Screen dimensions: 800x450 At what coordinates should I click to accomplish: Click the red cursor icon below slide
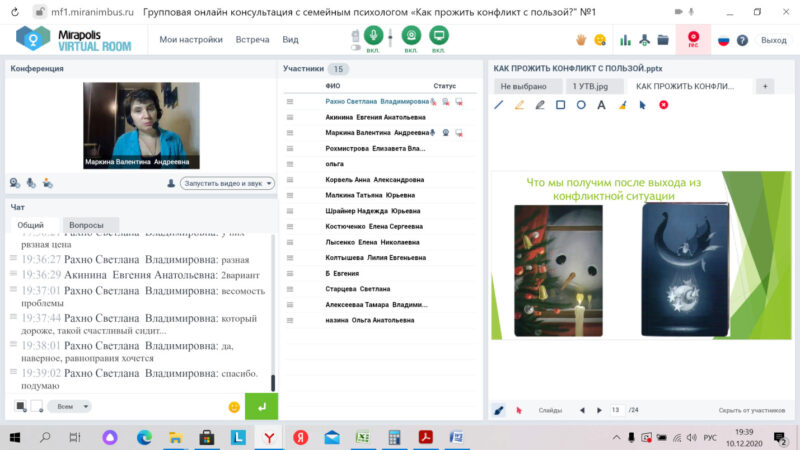[519, 410]
